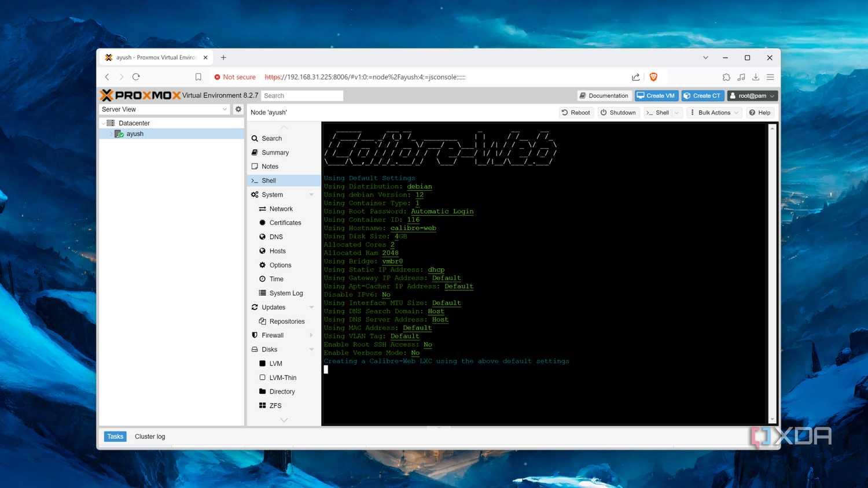Viewport: 868px width, 488px height.
Task: Open a new browser tab with plus
Action: [223, 57]
